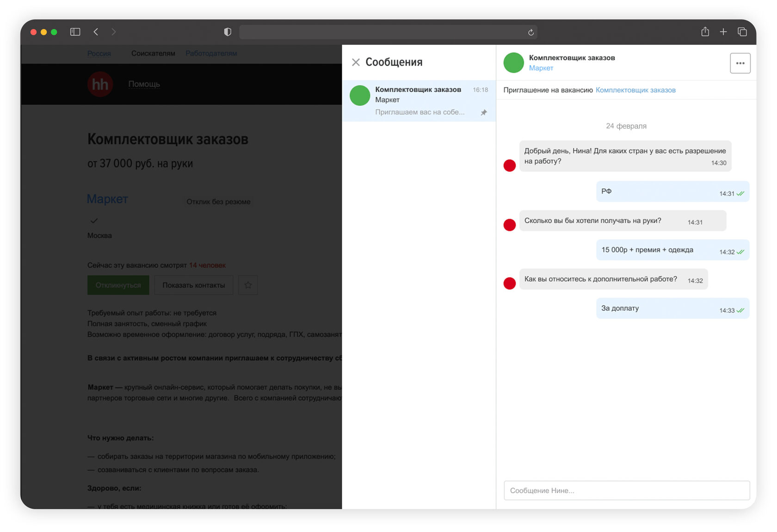Screen dimensions: 777x532
Task: Click the hh logo on the page
Action: click(100, 84)
